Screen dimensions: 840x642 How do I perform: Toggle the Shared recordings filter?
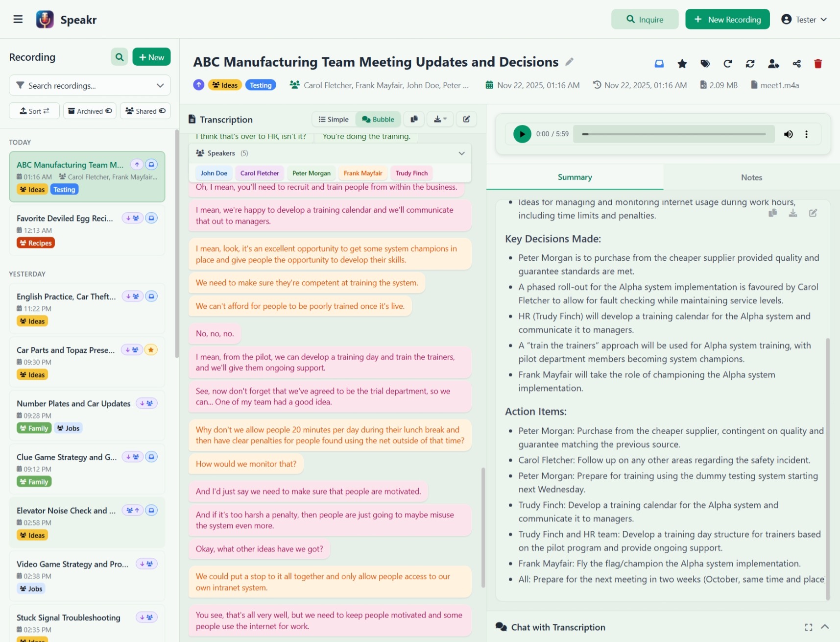[145, 111]
